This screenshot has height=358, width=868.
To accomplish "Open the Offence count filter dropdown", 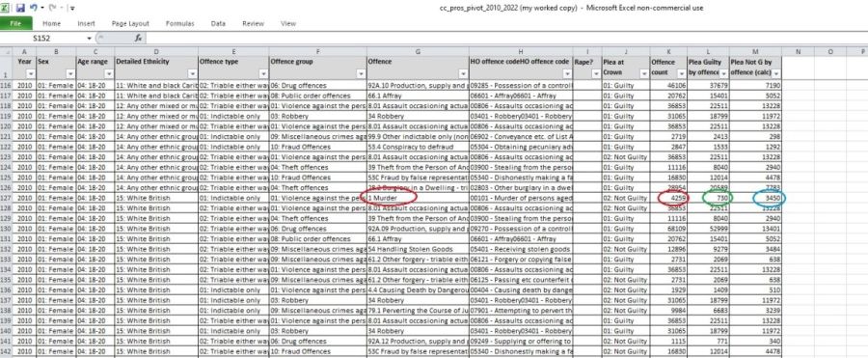I will point(681,73).
